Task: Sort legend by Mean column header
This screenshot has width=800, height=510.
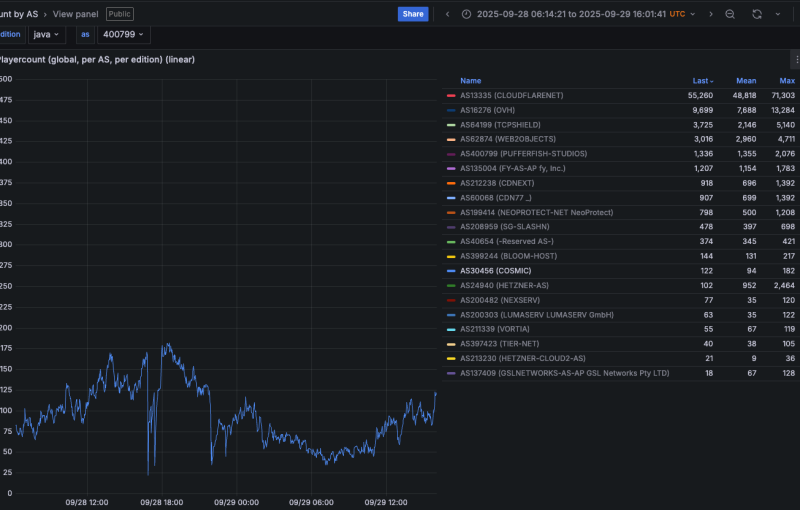Action: coord(746,80)
